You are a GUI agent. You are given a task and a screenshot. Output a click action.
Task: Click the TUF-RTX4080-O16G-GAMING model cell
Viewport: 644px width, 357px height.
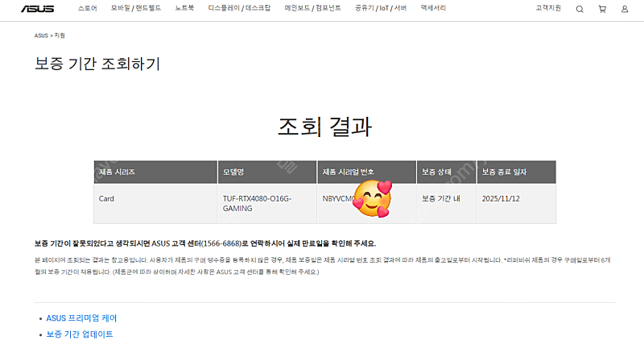[267, 204]
